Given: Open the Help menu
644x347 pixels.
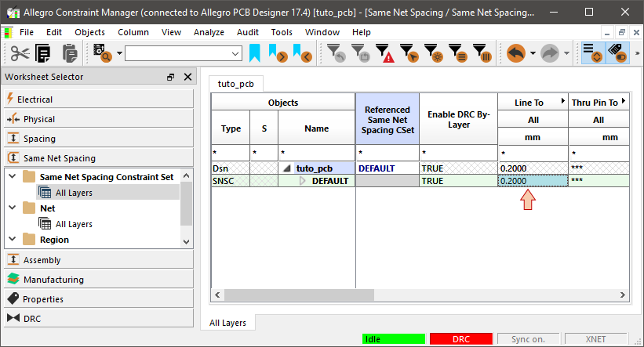Looking at the screenshot, I should tap(361, 32).
